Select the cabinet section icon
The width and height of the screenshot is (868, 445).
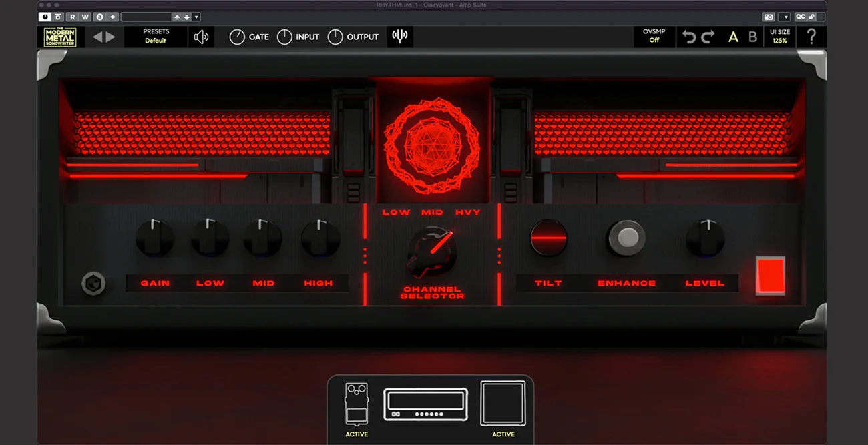coord(503,403)
